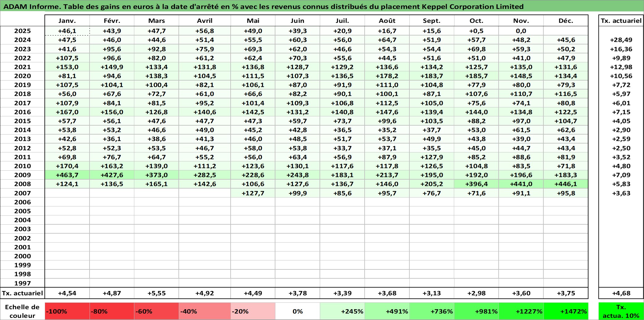Click the Tx. actua. 10% green swatch
The width and height of the screenshot is (644, 320).
point(621,311)
